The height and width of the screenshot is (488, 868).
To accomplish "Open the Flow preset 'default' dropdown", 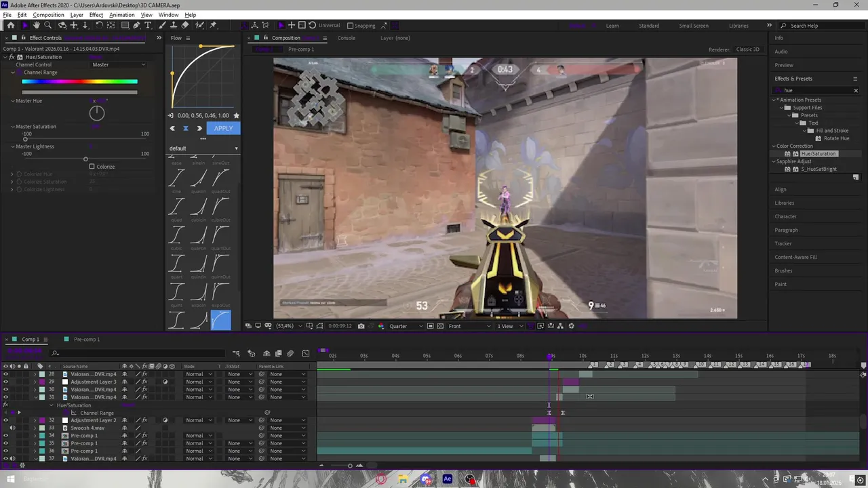I will pyautogui.click(x=203, y=148).
